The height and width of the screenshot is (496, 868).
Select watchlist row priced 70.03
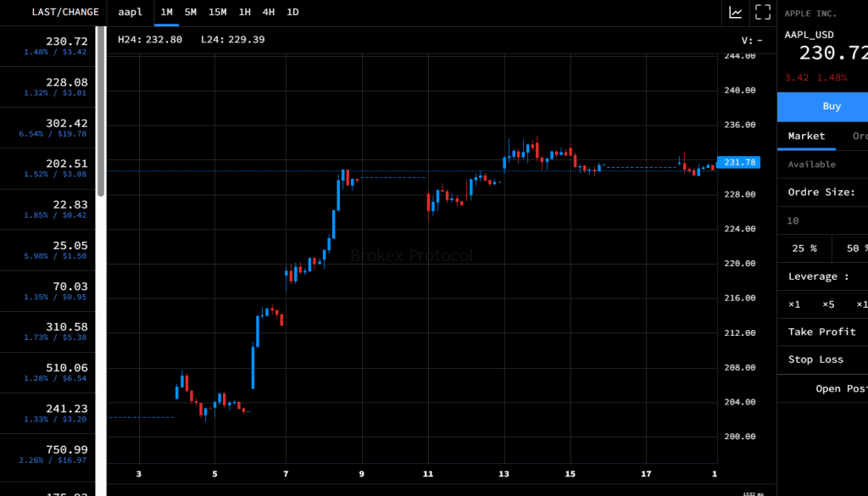click(47, 291)
